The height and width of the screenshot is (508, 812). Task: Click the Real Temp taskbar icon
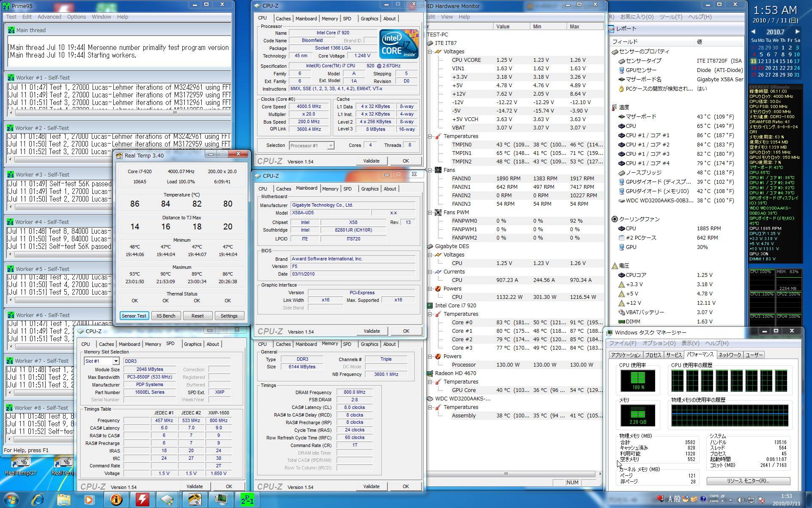(x=195, y=500)
